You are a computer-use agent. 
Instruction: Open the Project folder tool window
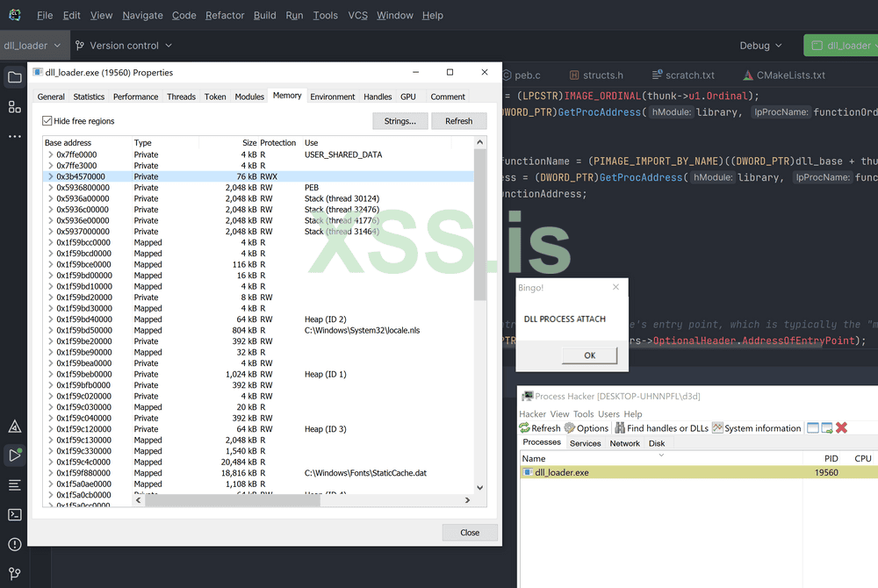point(14,77)
